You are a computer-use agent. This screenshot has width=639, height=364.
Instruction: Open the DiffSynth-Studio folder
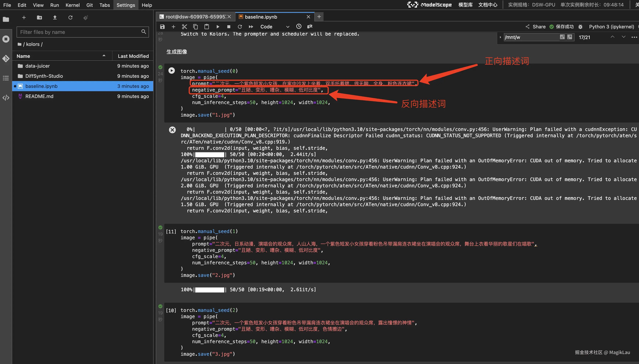(x=44, y=76)
